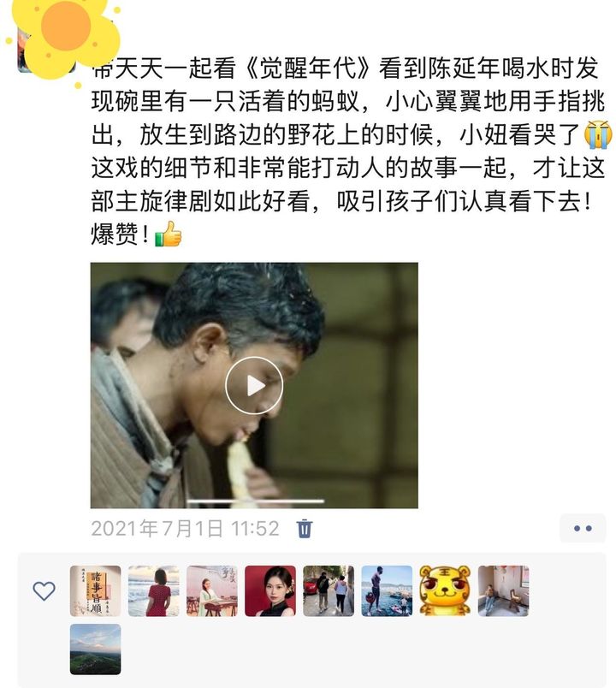The image size is (616, 688).
Task: Open the two-dot comment menu button
Action: (x=583, y=528)
